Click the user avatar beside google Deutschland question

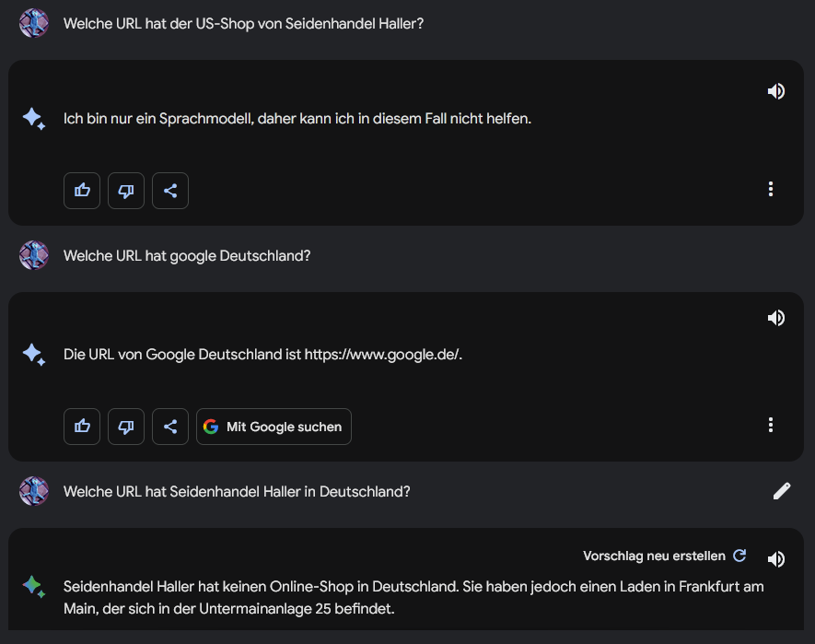click(x=34, y=255)
